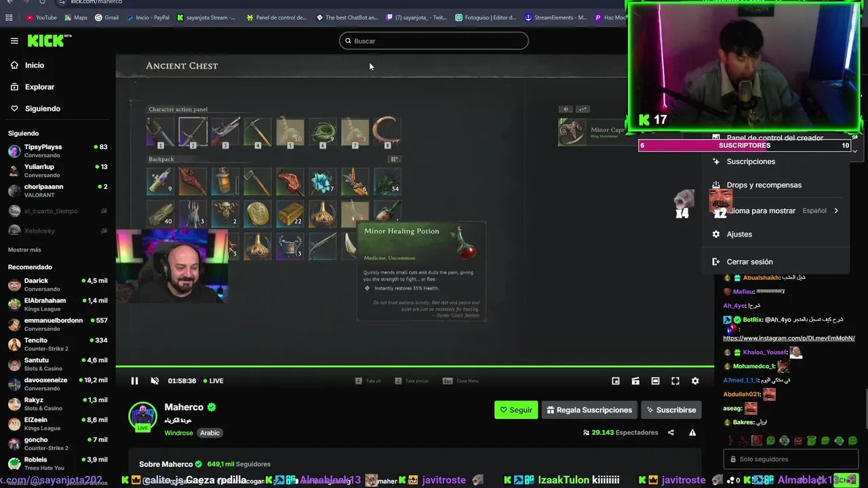The image size is (868, 488).
Task: Unmute the stream audio
Action: tap(155, 381)
